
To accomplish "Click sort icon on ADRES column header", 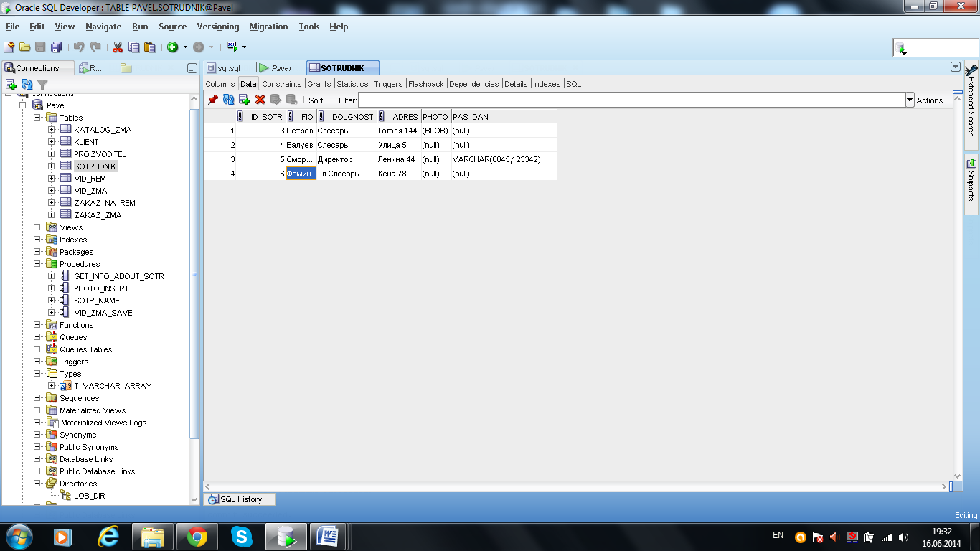I will 382,116.
